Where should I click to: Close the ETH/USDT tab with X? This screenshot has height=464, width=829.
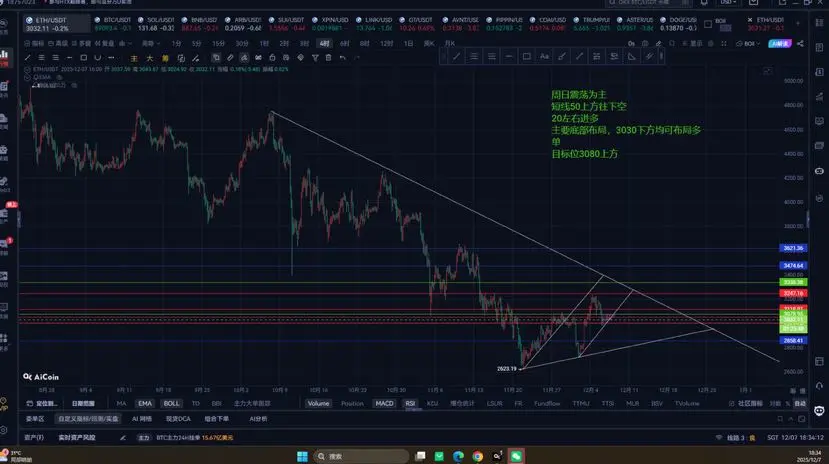[750, 20]
